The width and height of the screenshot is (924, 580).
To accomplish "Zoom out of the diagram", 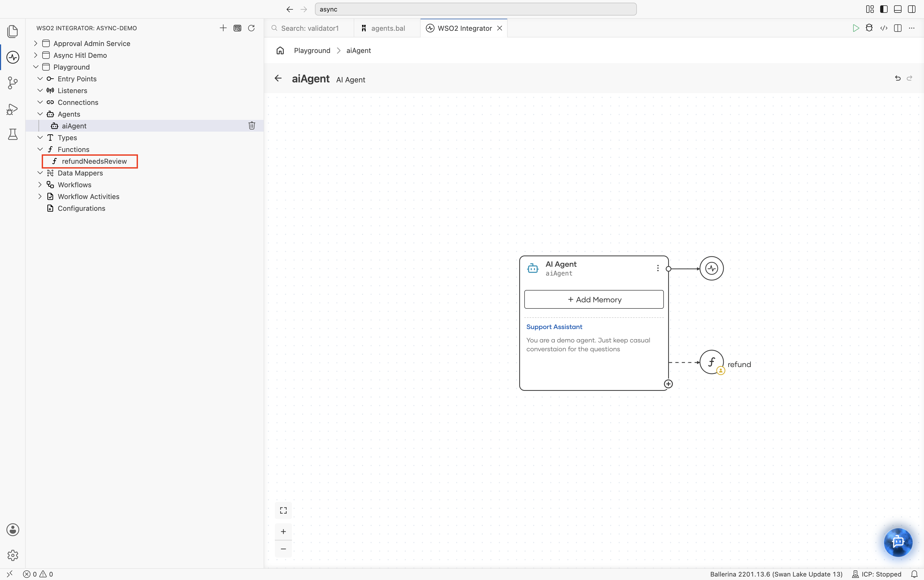I will pos(283,549).
